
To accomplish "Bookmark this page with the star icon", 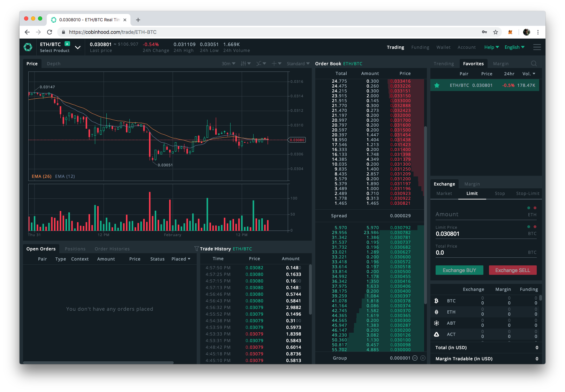I will (496, 32).
